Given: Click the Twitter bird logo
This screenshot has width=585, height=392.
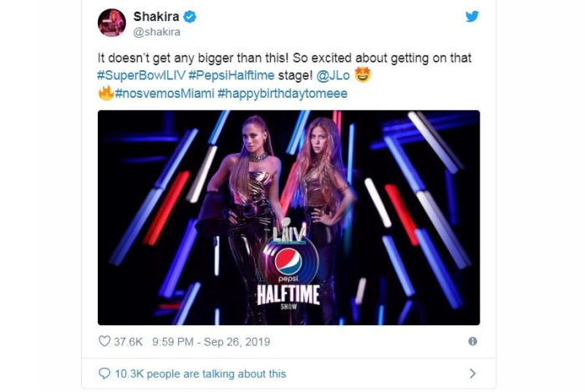Looking at the screenshot, I should pyautogui.click(x=471, y=17).
